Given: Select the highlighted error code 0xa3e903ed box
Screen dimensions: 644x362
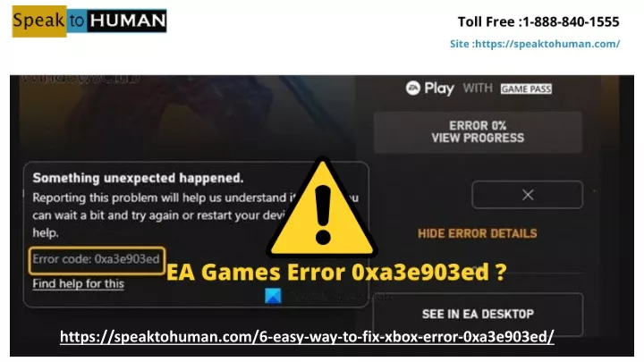Looking at the screenshot, I should [97, 260].
